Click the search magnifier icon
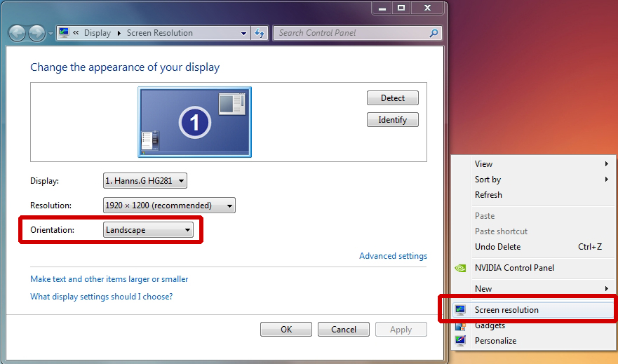 click(434, 33)
